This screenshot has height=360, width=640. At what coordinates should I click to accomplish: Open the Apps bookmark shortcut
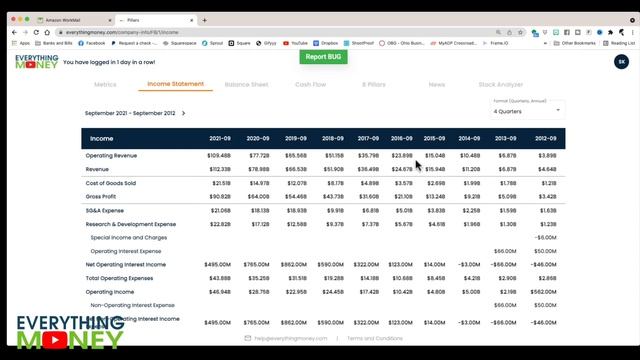click(x=21, y=43)
